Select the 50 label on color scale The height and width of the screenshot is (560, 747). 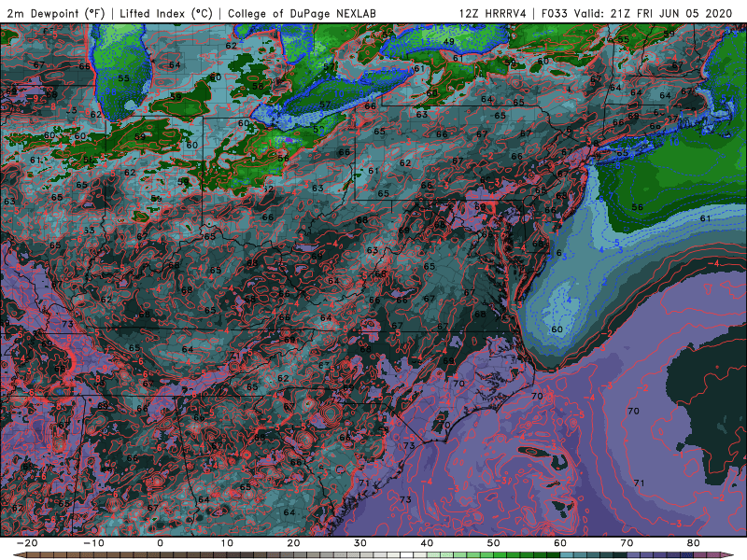(494, 543)
